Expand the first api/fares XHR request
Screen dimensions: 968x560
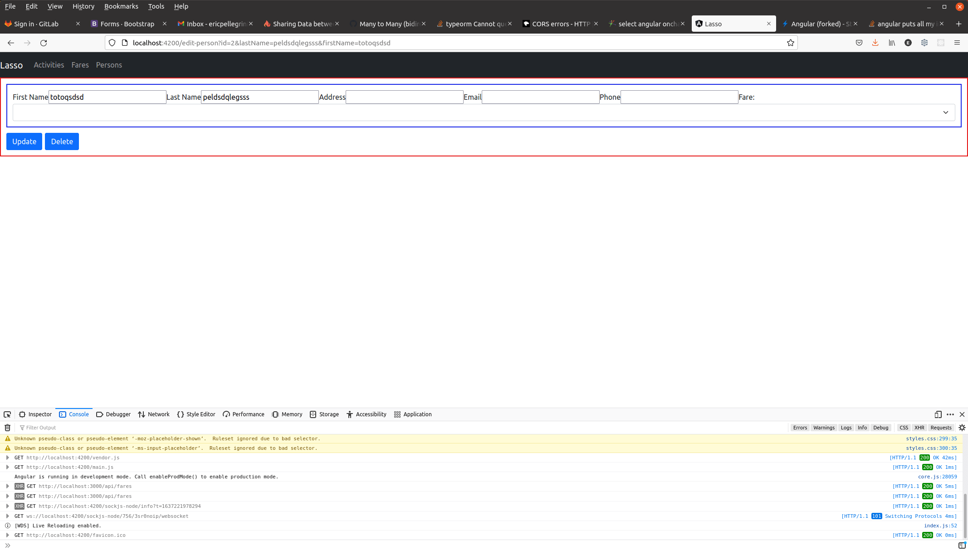[x=8, y=486]
